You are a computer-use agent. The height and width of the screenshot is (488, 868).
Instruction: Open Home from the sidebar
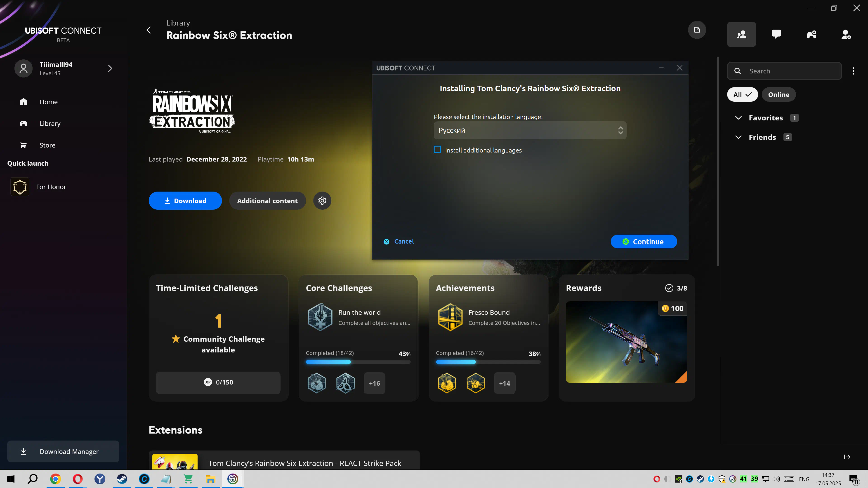tap(48, 102)
